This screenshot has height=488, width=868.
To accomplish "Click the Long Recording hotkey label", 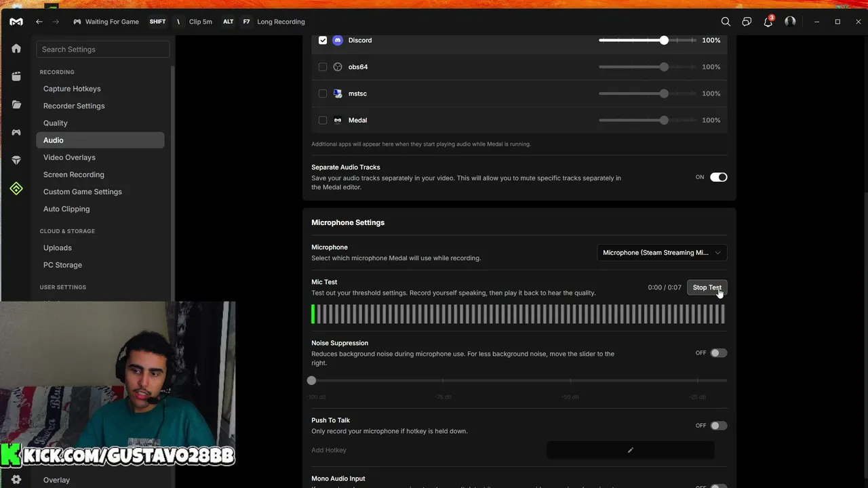I will [281, 22].
